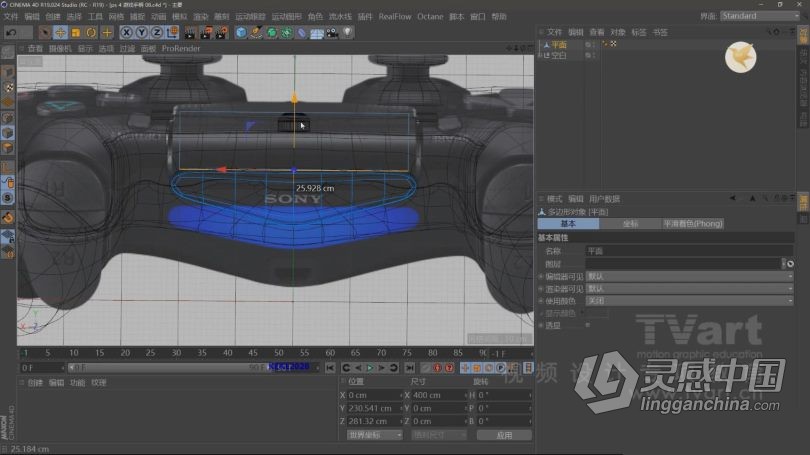Screen dimensions: 810x455
Task: Click frame 40 on timeline ruler
Action: click(227, 353)
